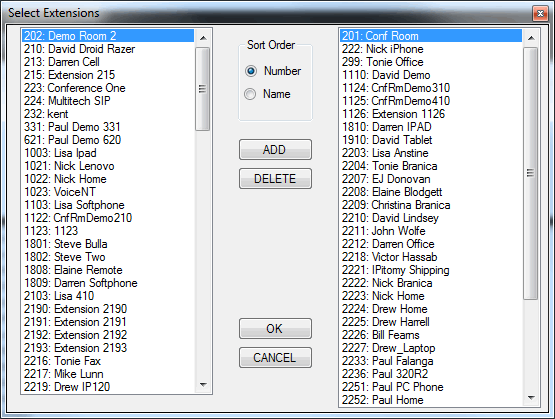Select 2210: David Lindsey
The height and width of the screenshot is (419, 555).
(x=431, y=218)
